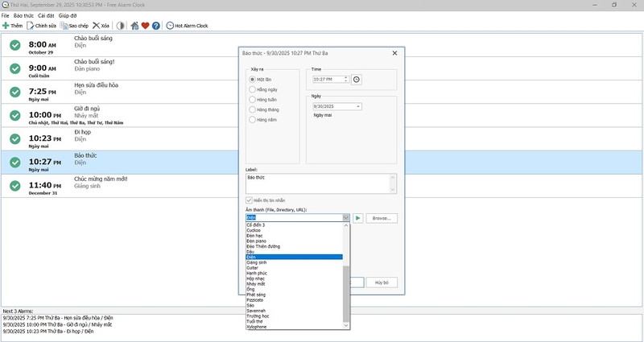The height and width of the screenshot is (342, 644).
Task: Toggle the dark mode half-circle icon
Action: point(120,26)
